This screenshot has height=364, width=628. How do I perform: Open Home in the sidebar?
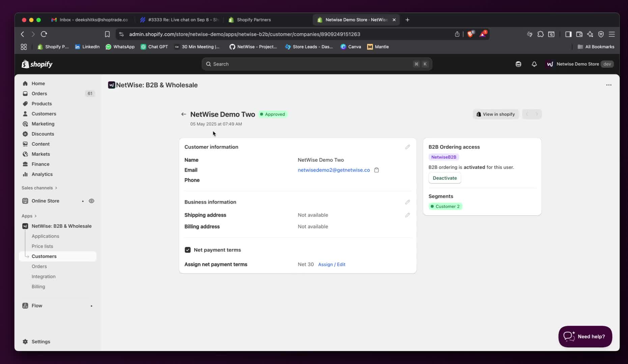(x=58, y=84)
